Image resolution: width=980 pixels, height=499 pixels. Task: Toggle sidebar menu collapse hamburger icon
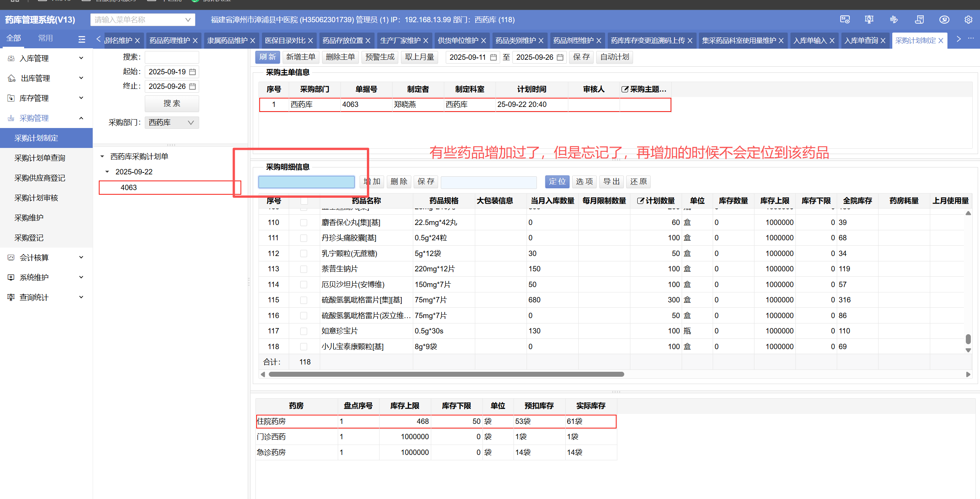click(x=82, y=39)
